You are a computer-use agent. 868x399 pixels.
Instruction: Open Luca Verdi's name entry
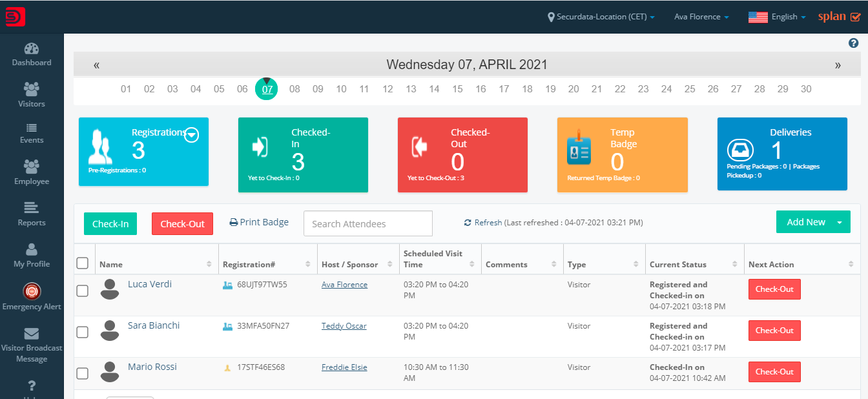tap(150, 284)
